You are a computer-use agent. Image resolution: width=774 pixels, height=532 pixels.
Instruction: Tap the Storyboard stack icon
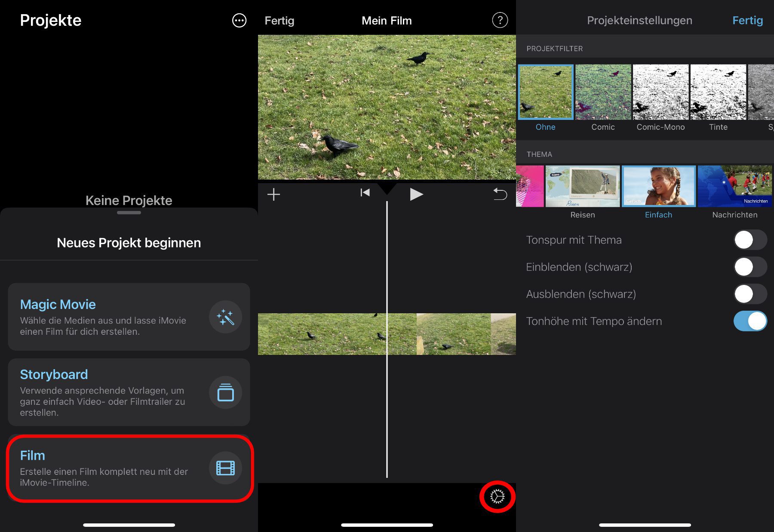point(225,392)
